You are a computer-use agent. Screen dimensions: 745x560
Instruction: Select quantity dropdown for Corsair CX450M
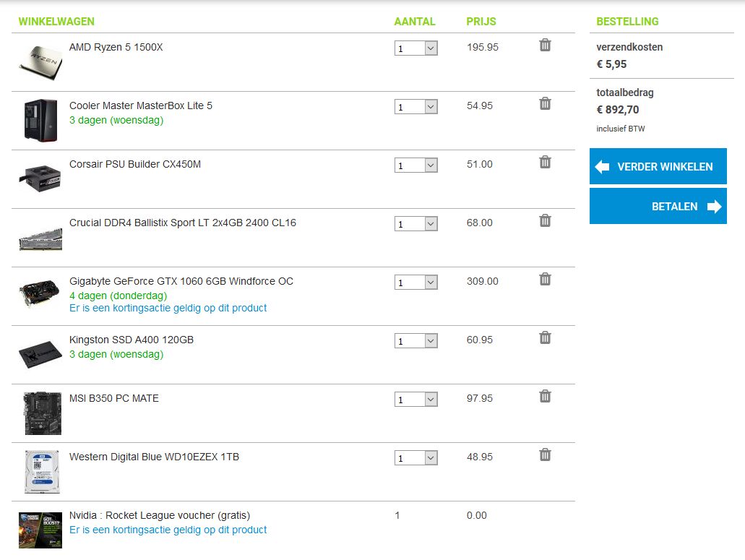[x=416, y=165]
